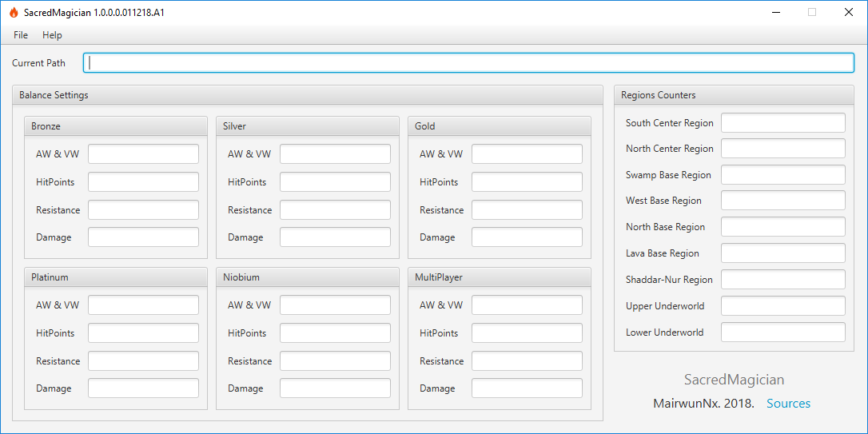The width and height of the screenshot is (868, 434).
Task: Focus the Bronze Resistance field
Action: [x=143, y=209]
